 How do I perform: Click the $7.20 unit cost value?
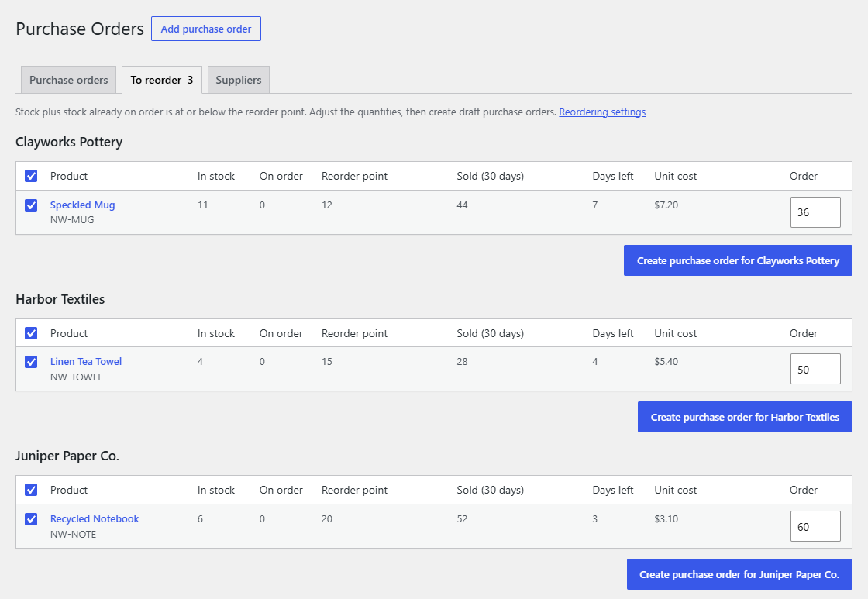(x=666, y=205)
